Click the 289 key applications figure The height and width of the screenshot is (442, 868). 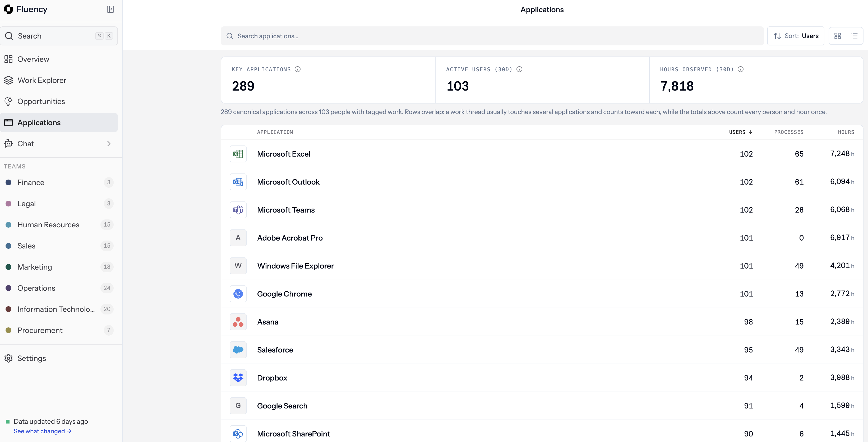(x=243, y=86)
